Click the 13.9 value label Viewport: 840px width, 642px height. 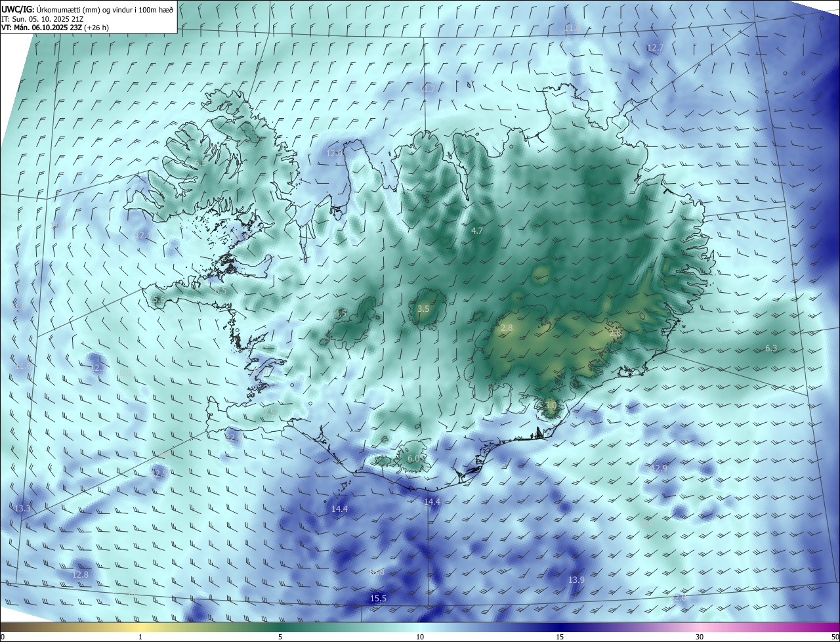[x=576, y=580]
